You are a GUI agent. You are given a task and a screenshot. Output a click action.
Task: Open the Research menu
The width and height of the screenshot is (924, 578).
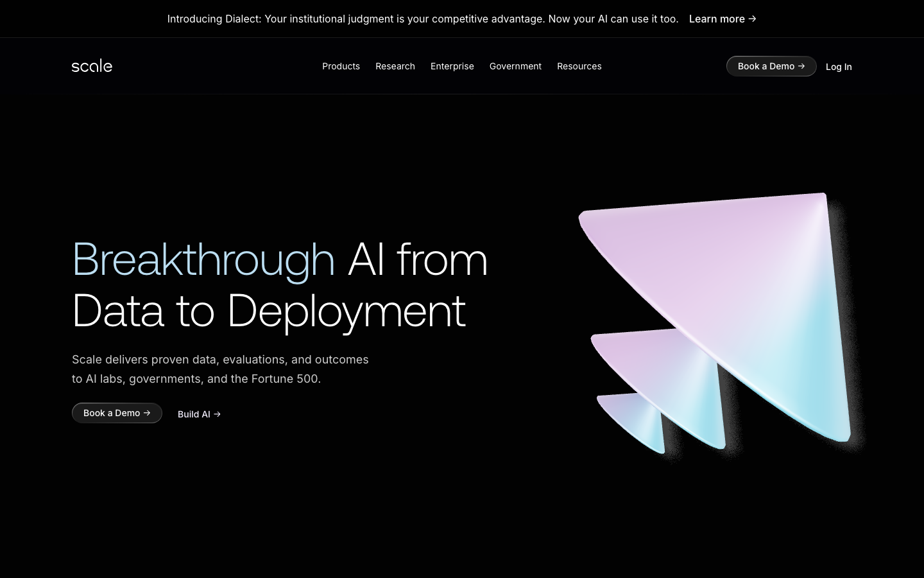point(395,66)
